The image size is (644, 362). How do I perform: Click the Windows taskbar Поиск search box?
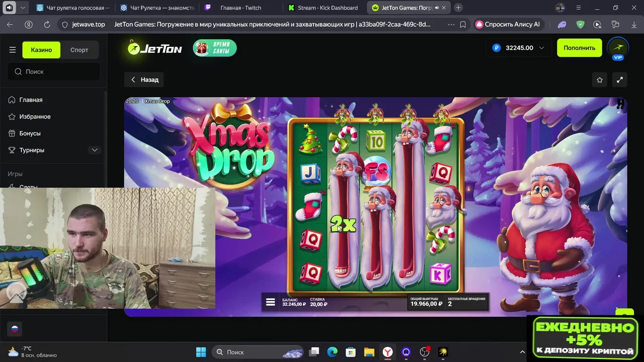[258, 352]
